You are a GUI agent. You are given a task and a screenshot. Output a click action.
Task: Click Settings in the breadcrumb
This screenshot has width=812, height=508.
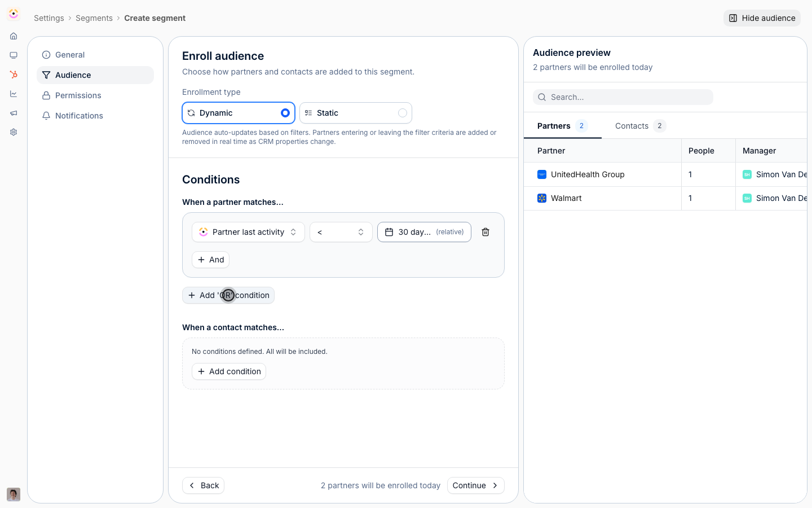(x=49, y=18)
